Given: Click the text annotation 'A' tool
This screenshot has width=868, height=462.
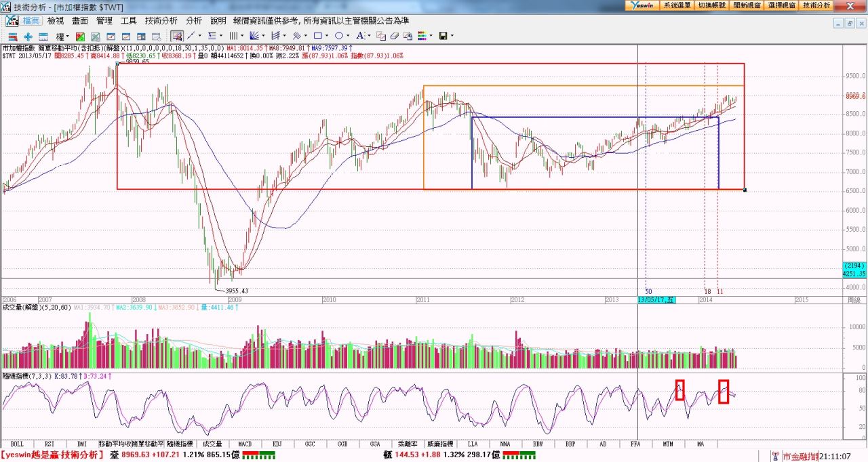Looking at the screenshot, I should 360,36.
